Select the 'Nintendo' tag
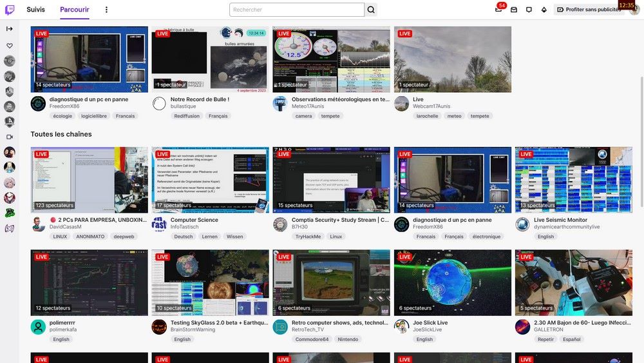The width and height of the screenshot is (644, 363). (x=348, y=339)
